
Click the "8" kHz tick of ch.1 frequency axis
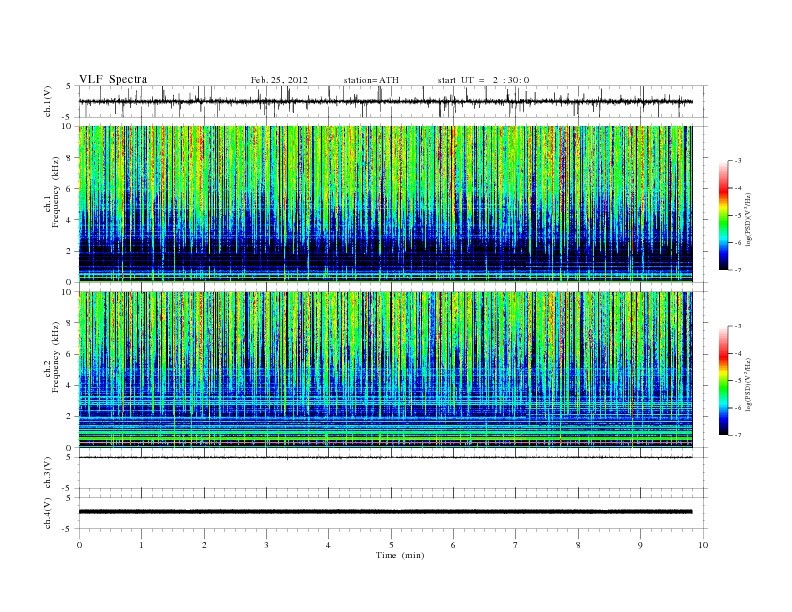click(69, 158)
